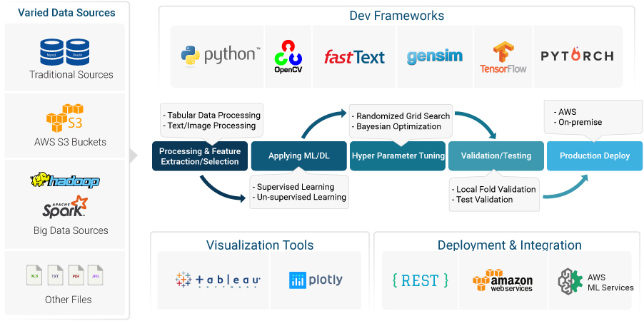Open the Validation/Testing step
This screenshot has width=644, height=321.
pyautogui.click(x=496, y=156)
